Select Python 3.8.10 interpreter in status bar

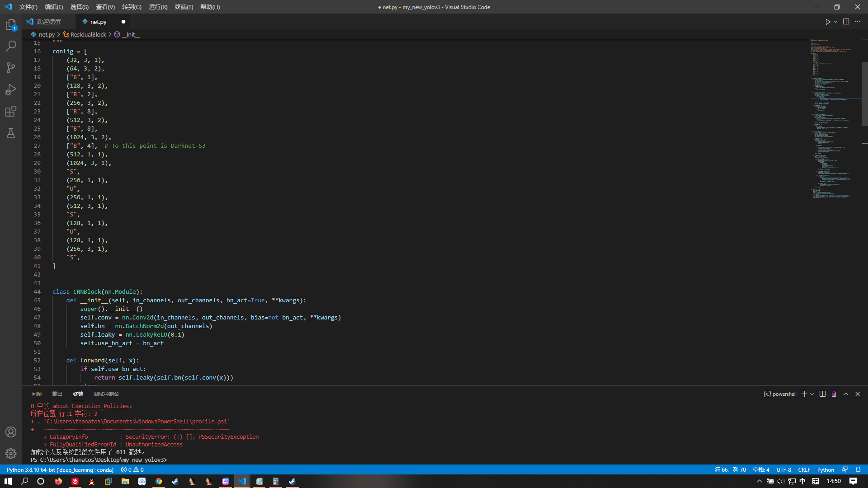(60, 469)
